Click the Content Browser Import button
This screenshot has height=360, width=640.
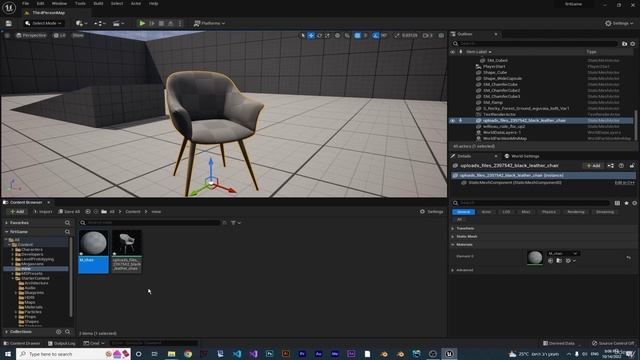(42, 211)
